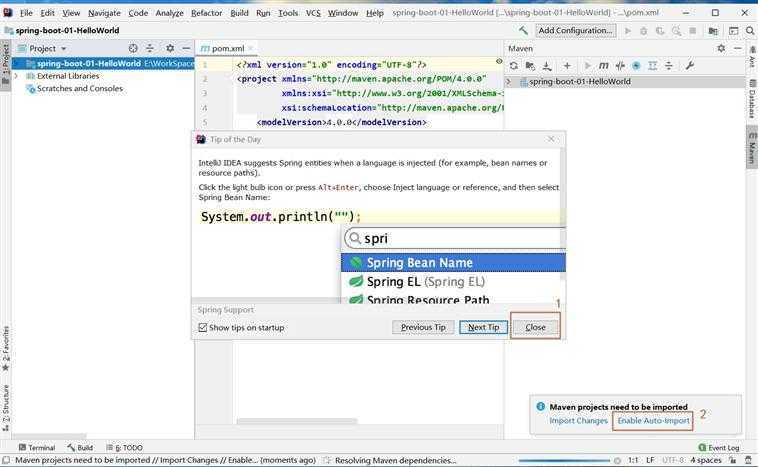The height and width of the screenshot is (467, 758).
Task: Close the Tip of the Day dialog
Action: point(535,327)
